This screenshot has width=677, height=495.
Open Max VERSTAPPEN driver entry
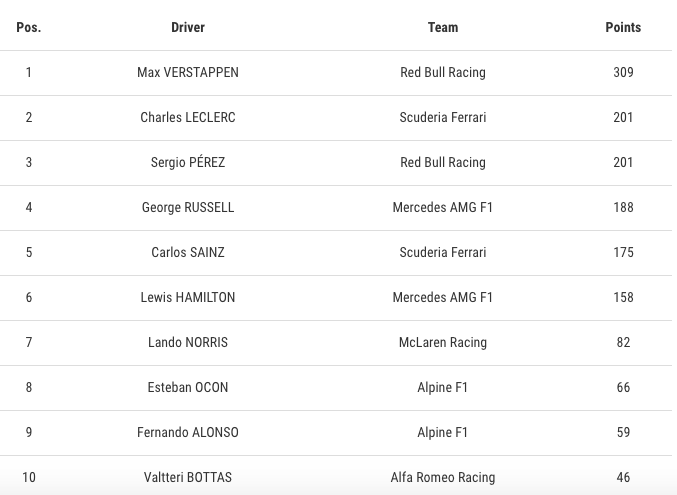click(188, 72)
